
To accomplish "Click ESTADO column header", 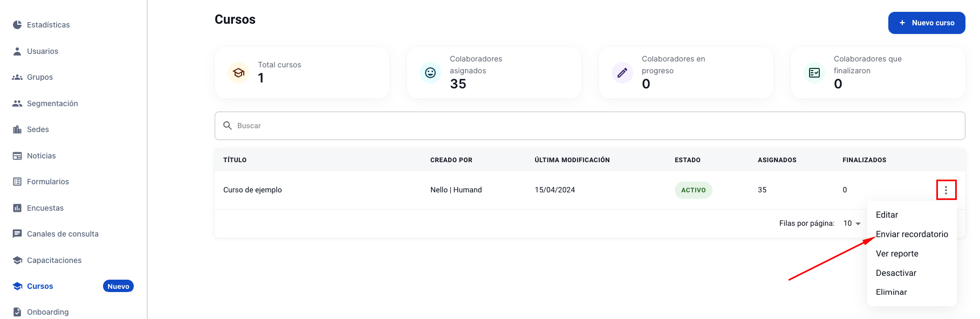I will click(688, 160).
